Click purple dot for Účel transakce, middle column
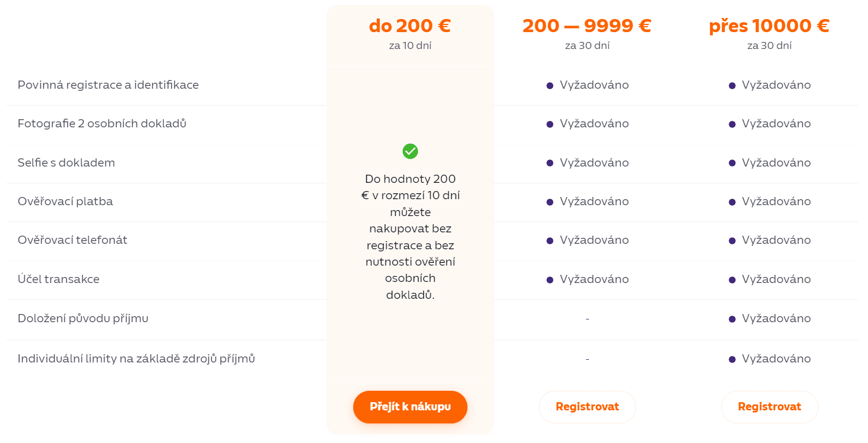868x443 pixels. tap(550, 280)
